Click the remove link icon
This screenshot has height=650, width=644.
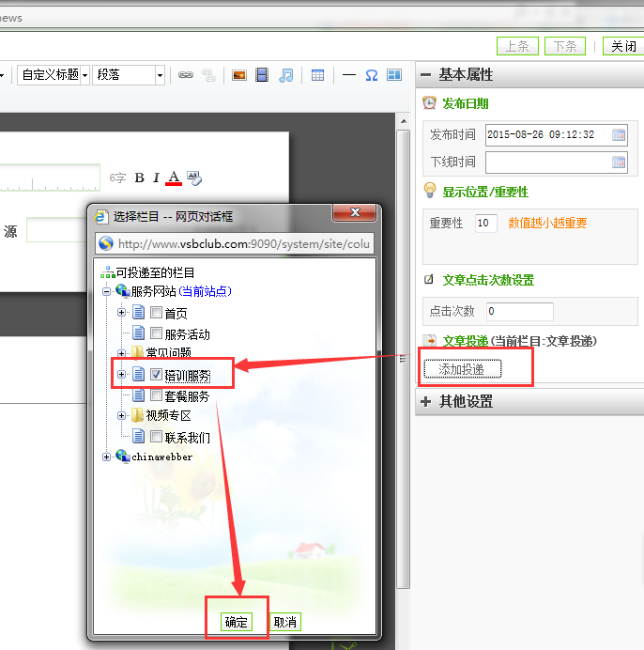(x=208, y=75)
